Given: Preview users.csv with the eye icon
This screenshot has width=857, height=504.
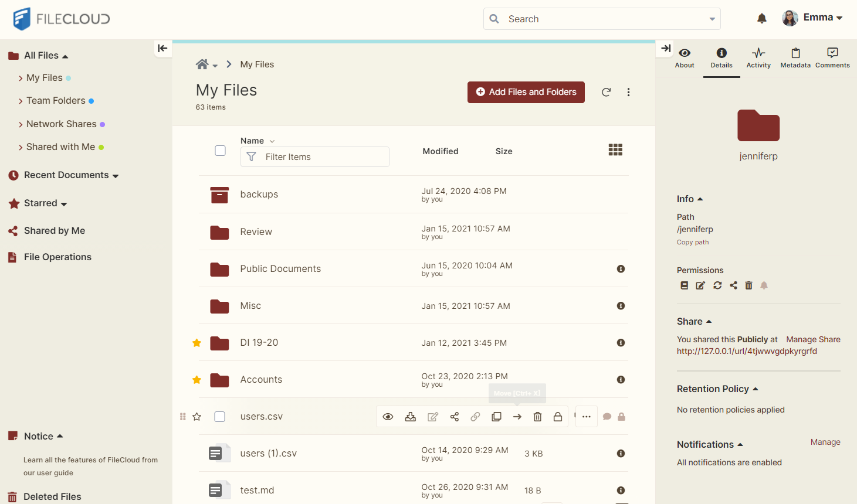Looking at the screenshot, I should point(388,417).
